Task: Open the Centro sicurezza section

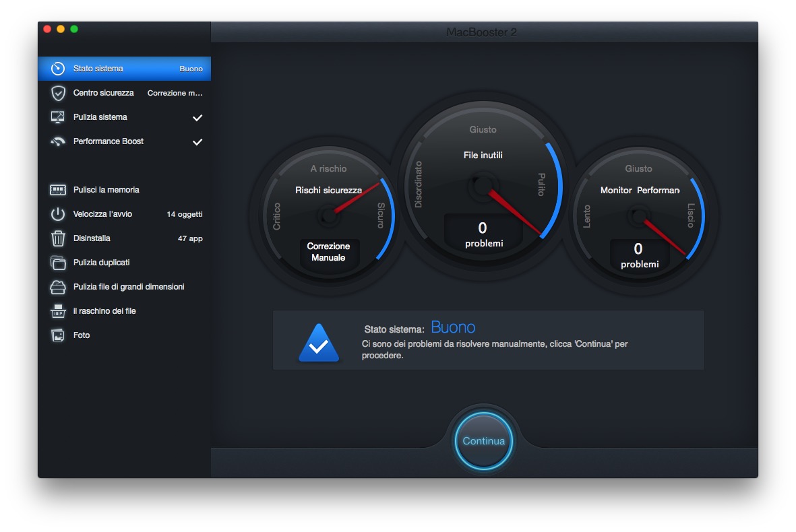Action: tap(125, 93)
